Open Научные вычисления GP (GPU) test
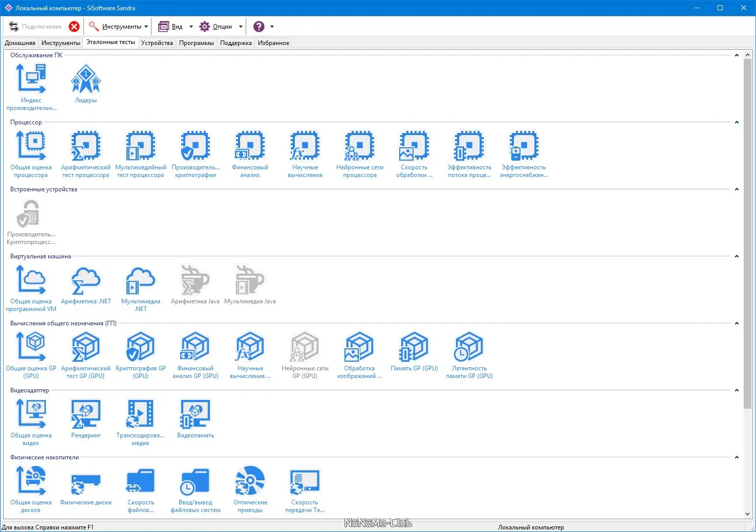The height and width of the screenshot is (532, 756). 250,355
